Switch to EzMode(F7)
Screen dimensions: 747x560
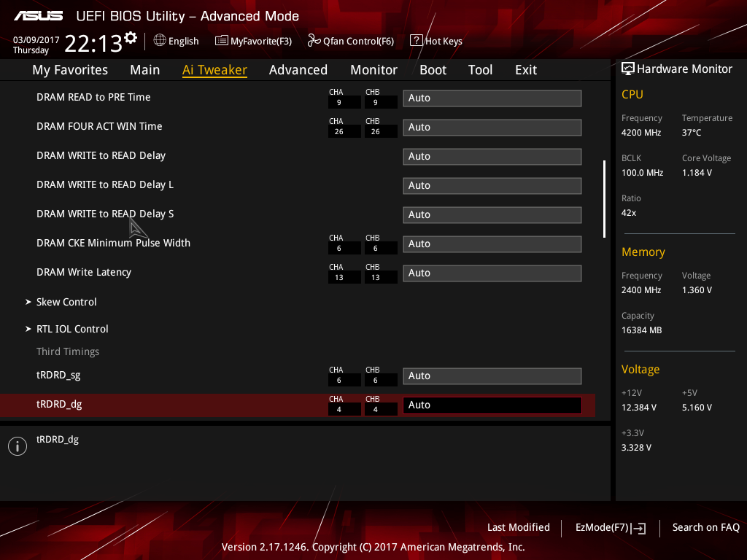[602, 527]
